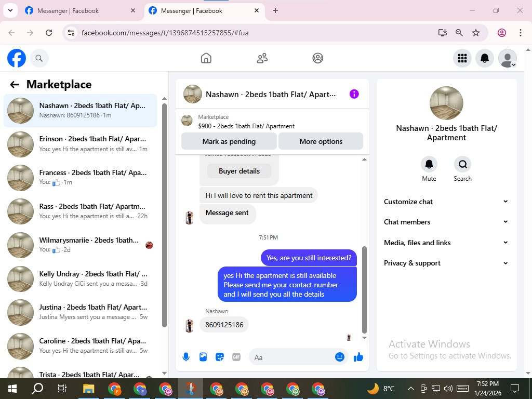The height and width of the screenshot is (399, 532).
Task: Click the Facebook logo
Action: [16, 58]
